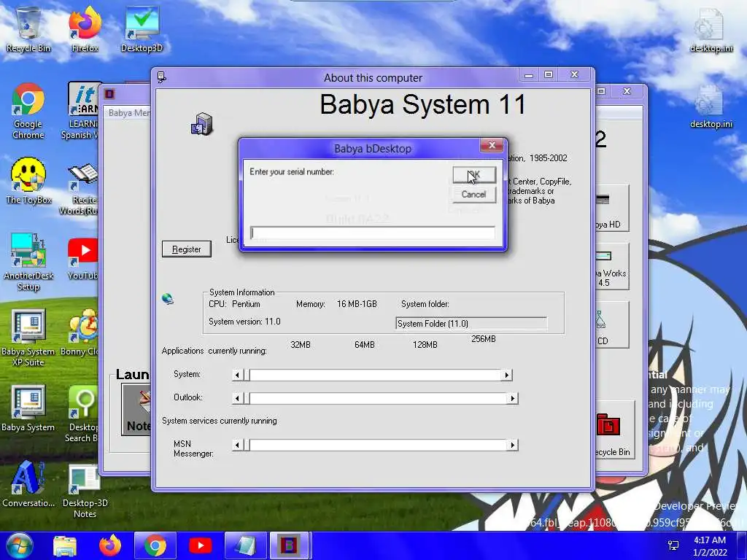
Task: Open YouTube app from the taskbar
Action: pyautogui.click(x=200, y=545)
